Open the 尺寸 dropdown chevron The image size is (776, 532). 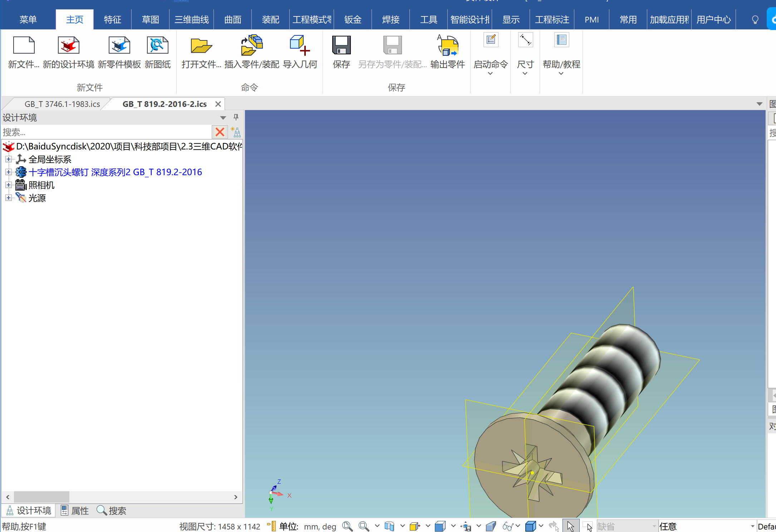[525, 74]
